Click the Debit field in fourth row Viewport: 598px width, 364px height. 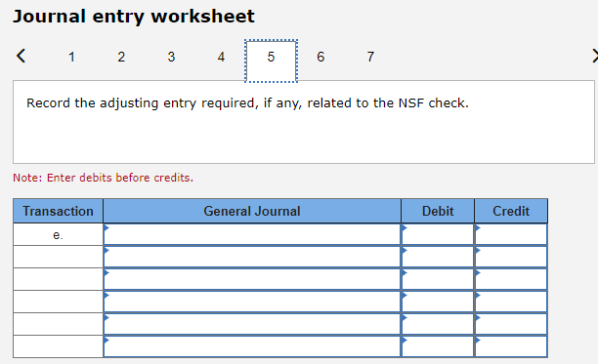[438, 302]
